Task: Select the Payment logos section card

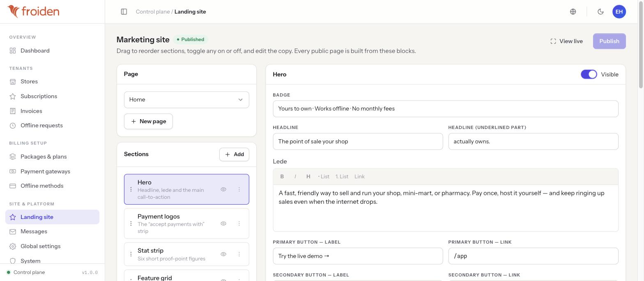Action: (x=186, y=223)
